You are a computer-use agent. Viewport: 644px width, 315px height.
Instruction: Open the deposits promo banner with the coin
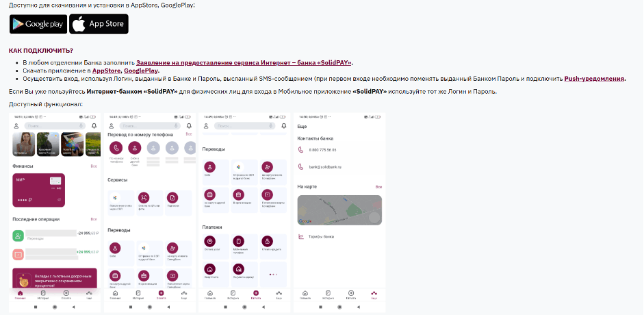pyautogui.click(x=55, y=279)
